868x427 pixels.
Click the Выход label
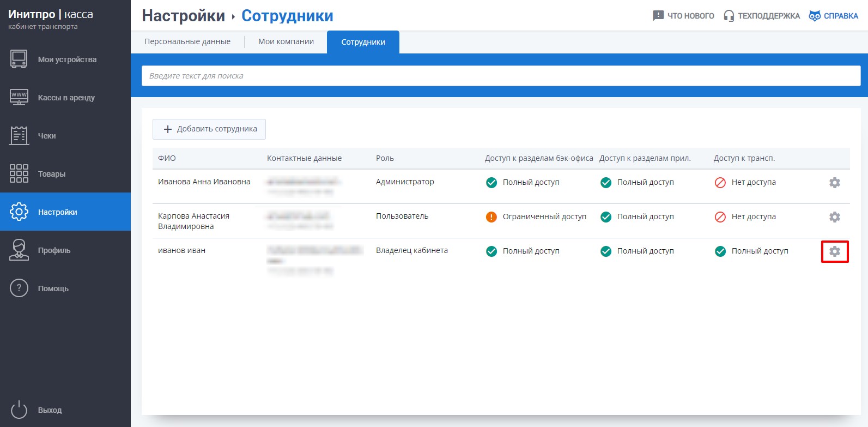click(x=50, y=410)
